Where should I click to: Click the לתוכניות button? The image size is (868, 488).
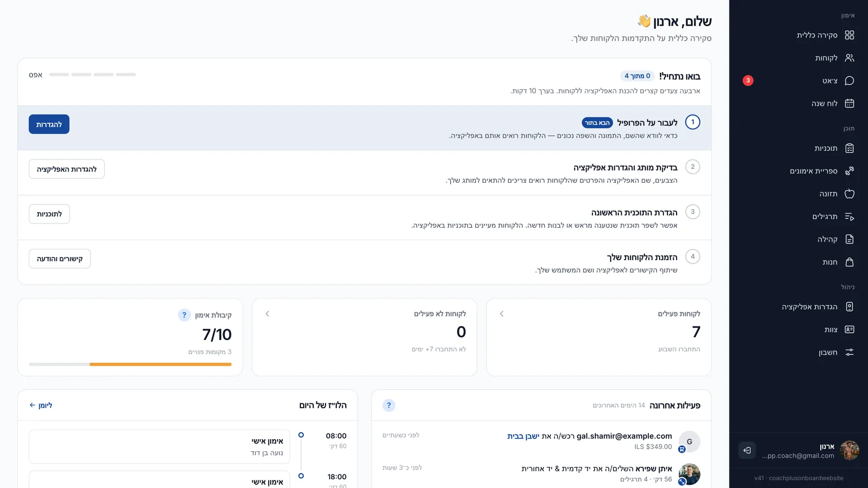(49, 214)
